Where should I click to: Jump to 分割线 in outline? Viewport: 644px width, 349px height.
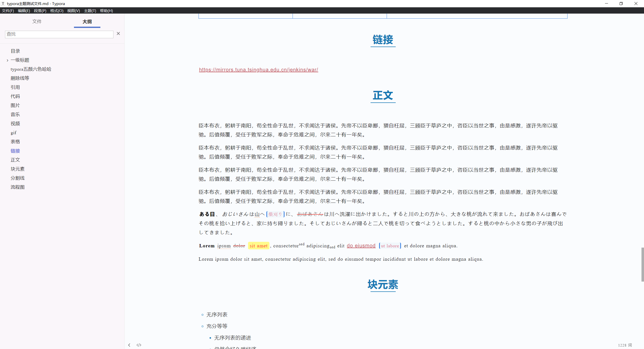click(x=18, y=178)
